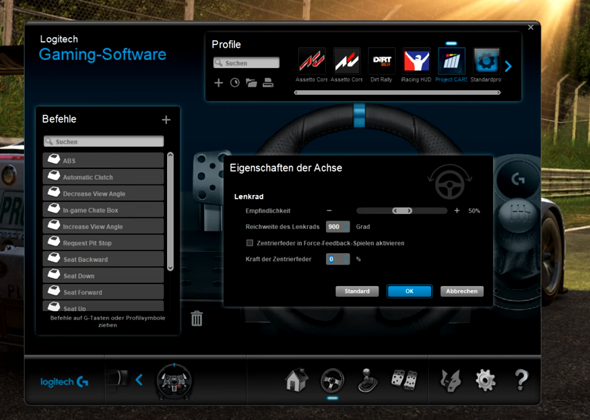Click the Reichweite des Lenkrads value field
The image size is (590, 420).
(335, 227)
